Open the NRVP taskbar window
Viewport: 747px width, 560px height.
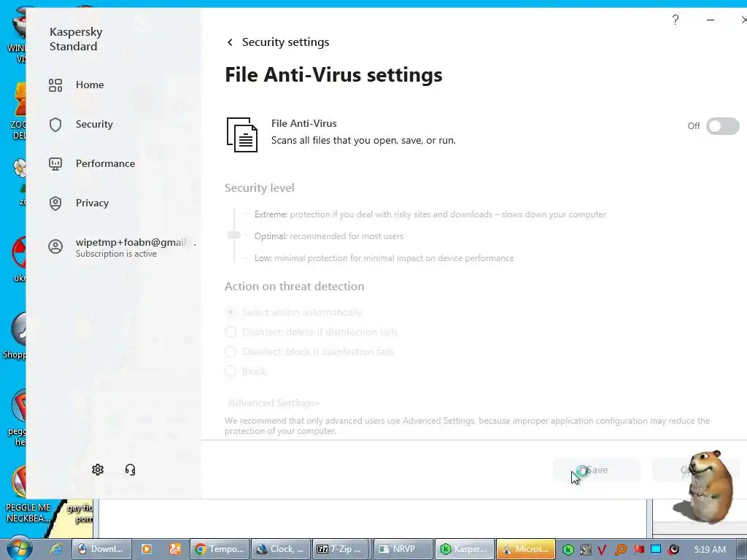click(x=403, y=549)
